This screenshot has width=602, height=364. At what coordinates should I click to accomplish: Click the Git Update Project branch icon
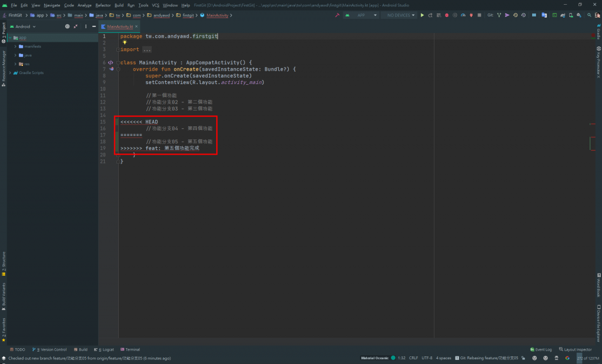pos(499,15)
